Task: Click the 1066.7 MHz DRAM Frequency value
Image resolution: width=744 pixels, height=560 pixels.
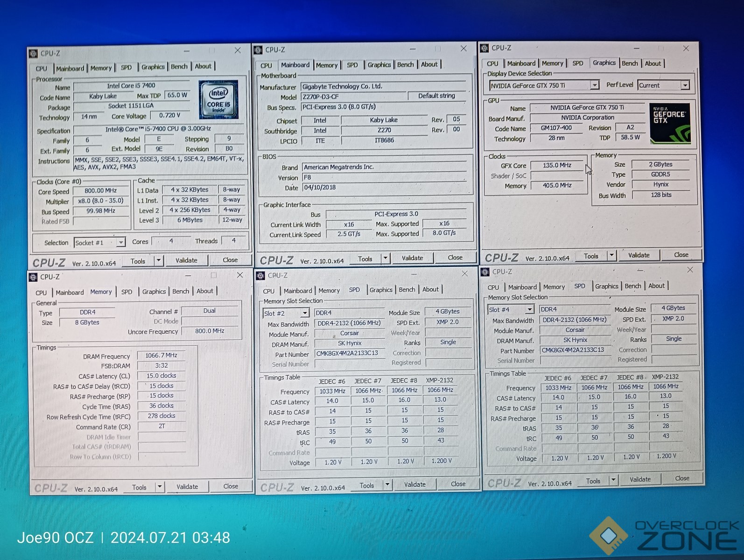Action: click(x=161, y=356)
